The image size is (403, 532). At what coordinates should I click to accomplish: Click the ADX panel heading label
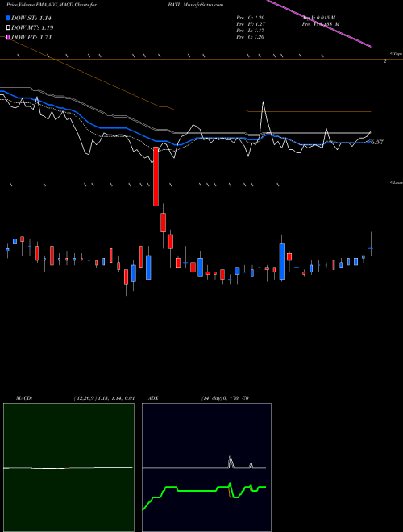pos(153,398)
